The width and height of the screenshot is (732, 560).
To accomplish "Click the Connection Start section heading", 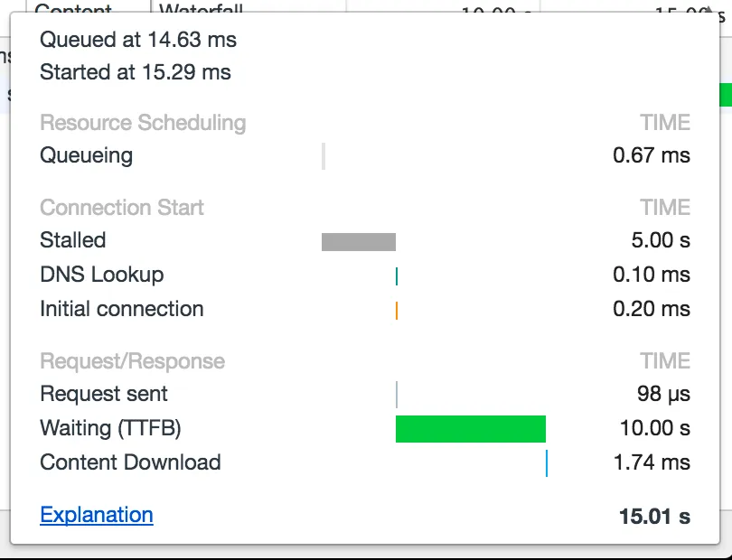I will [122, 208].
